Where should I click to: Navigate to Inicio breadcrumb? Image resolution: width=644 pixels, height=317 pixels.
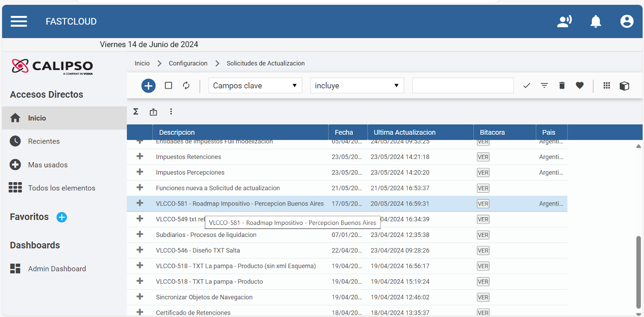142,63
